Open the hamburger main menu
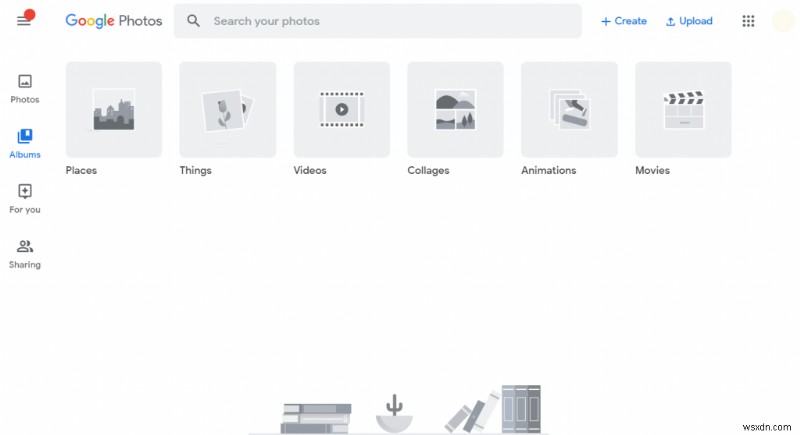The height and width of the screenshot is (435, 800). click(x=23, y=21)
